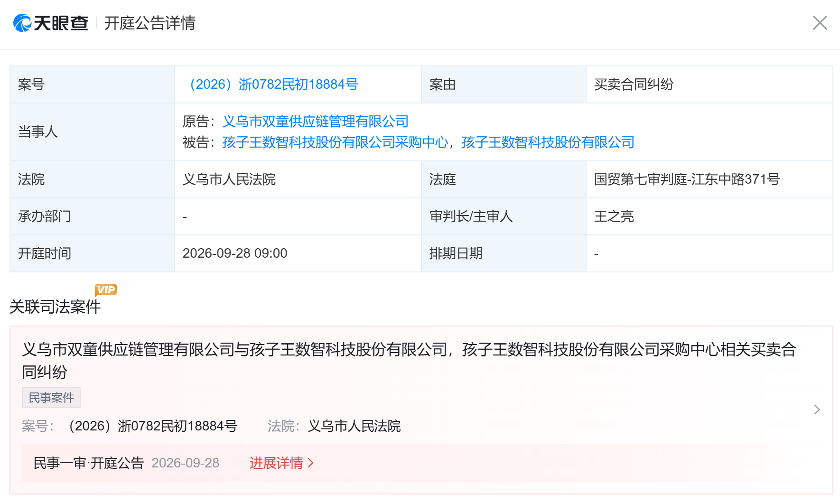
Task: Click the Tianyancha logo
Action: point(51,23)
